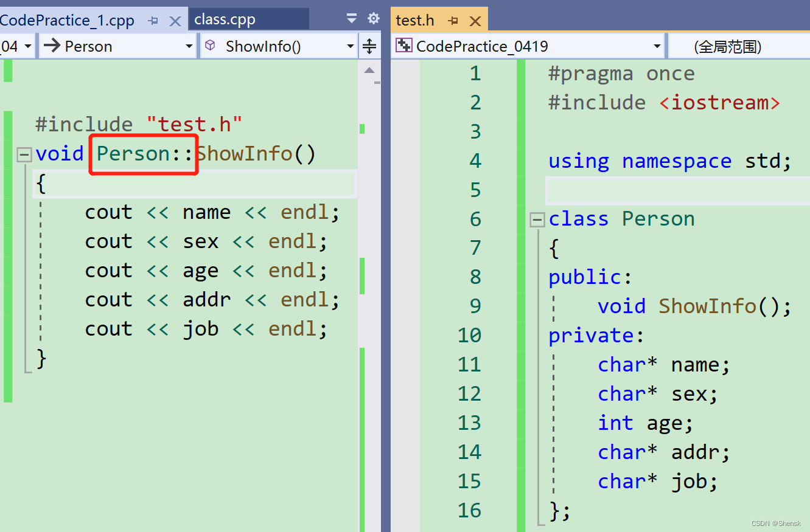
Task: Open the tab well settings gear
Action: point(374,19)
